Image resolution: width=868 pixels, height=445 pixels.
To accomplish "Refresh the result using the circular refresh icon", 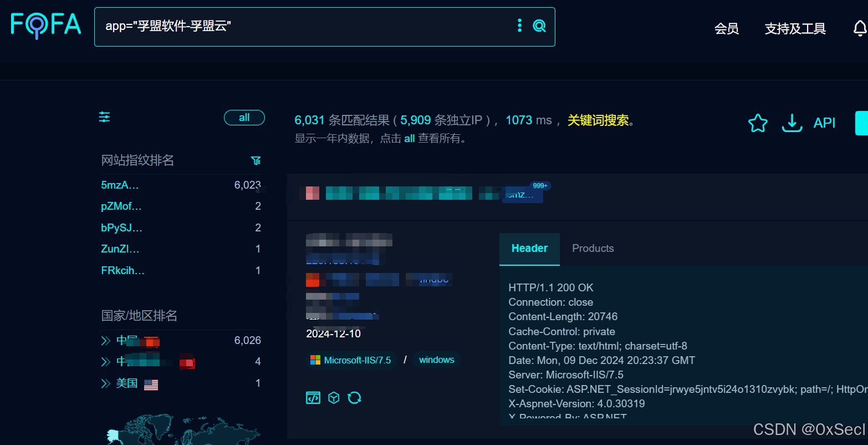I will coord(355,397).
